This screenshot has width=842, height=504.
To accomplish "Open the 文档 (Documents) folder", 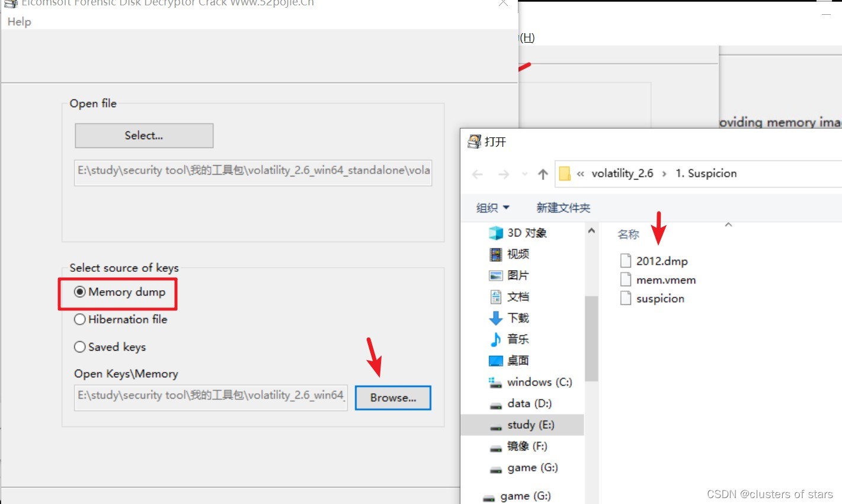I will pyautogui.click(x=517, y=296).
